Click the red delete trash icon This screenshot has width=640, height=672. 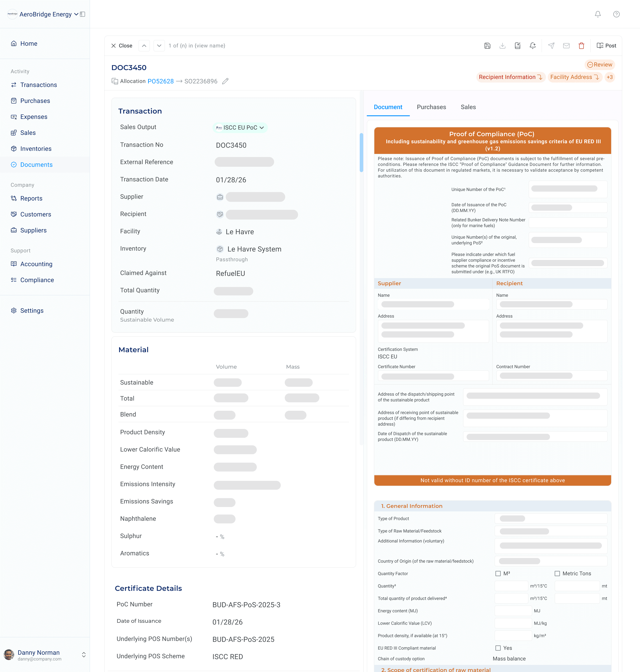click(581, 46)
